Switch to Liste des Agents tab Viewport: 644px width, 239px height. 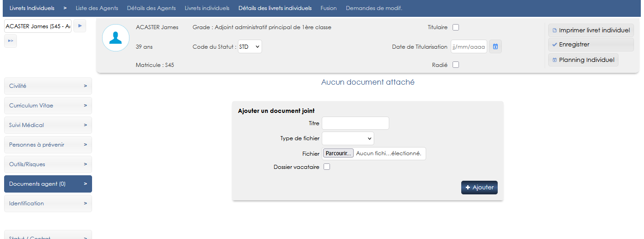click(x=97, y=8)
